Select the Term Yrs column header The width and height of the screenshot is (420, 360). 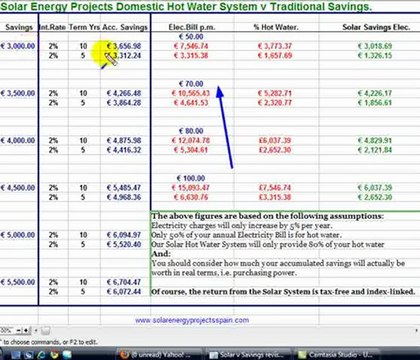[84, 27]
